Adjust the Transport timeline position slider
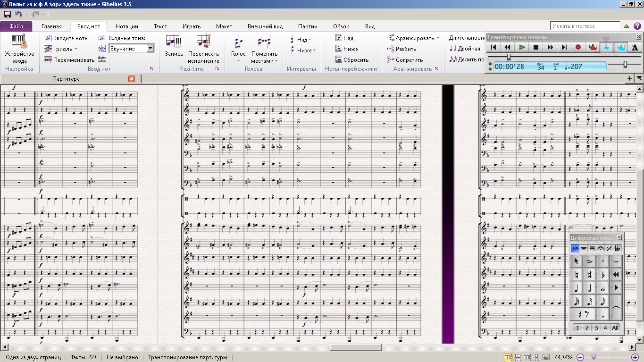This screenshot has width=644, height=362. pos(509,57)
